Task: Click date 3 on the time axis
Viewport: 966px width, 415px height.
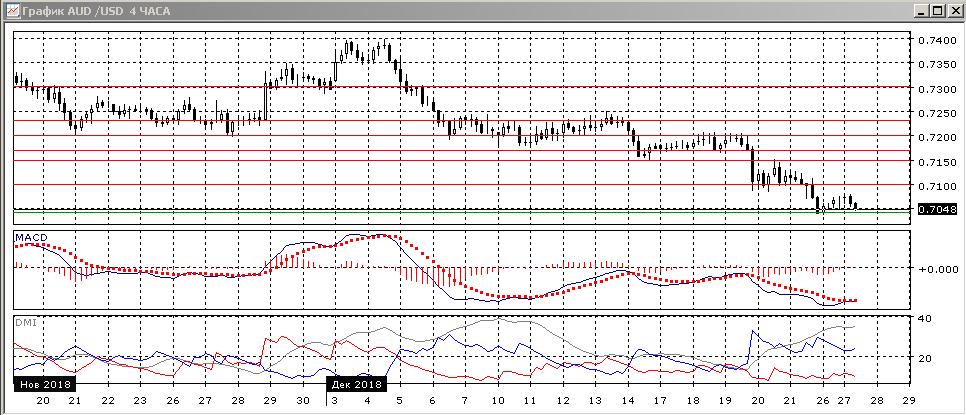Action: pyautogui.click(x=335, y=400)
